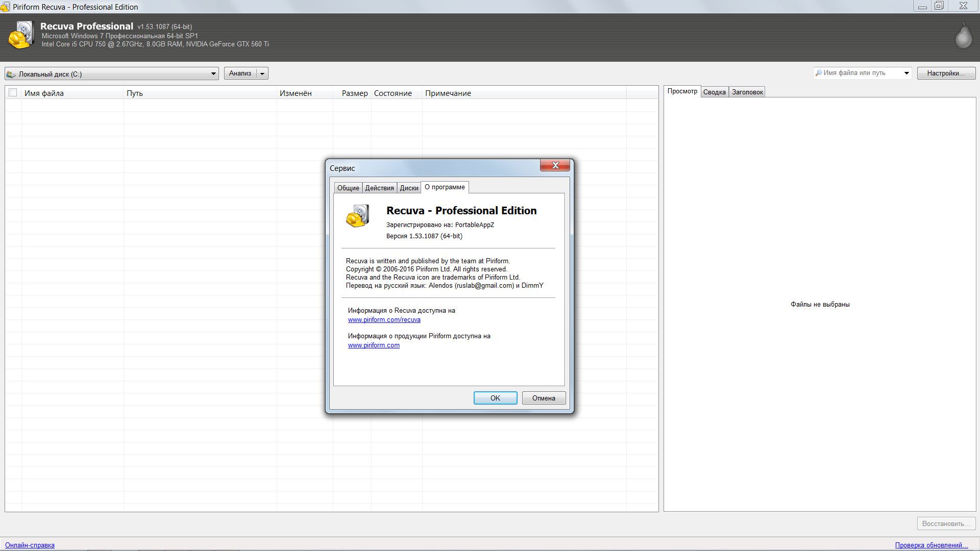This screenshot has height=551, width=980.
Task: Click the Восстановить... recover button
Action: [946, 523]
